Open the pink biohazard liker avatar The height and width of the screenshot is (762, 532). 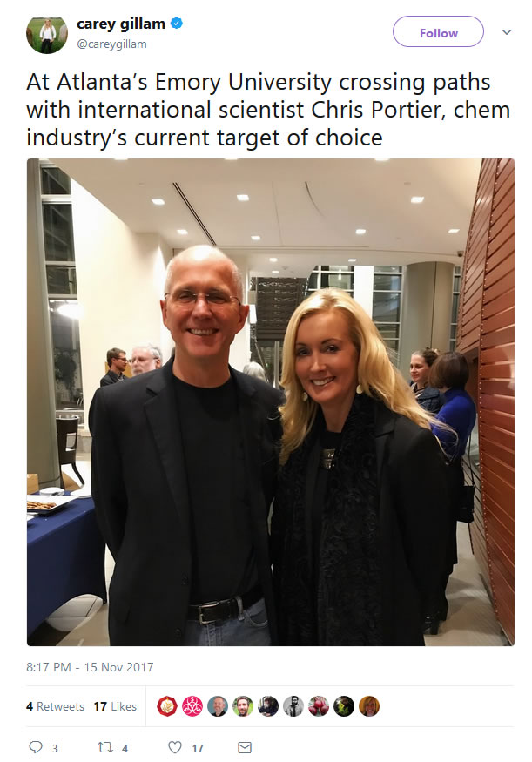coord(192,706)
